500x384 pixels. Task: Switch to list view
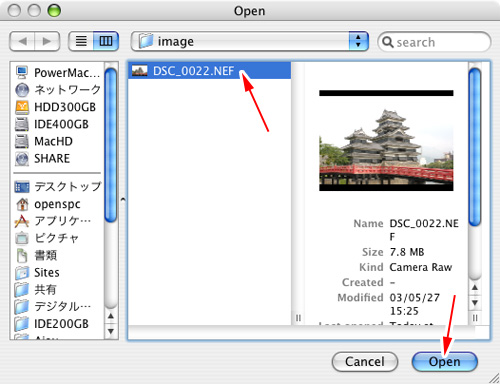pos(81,41)
